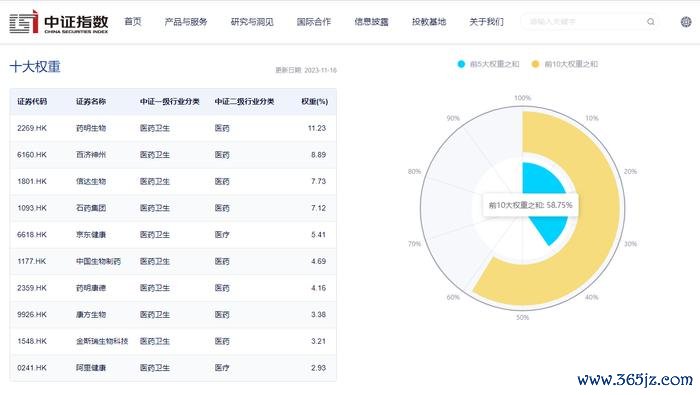Open the 产品与服务 menu
The width and height of the screenshot is (700, 395).
186,21
